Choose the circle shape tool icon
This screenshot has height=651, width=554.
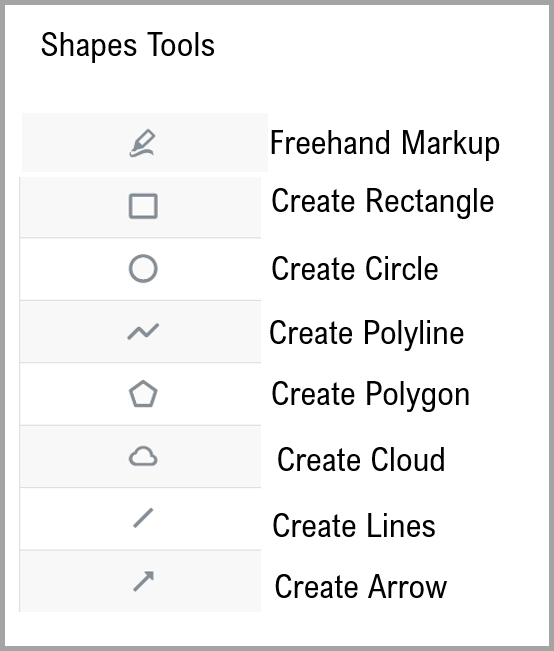click(143, 269)
